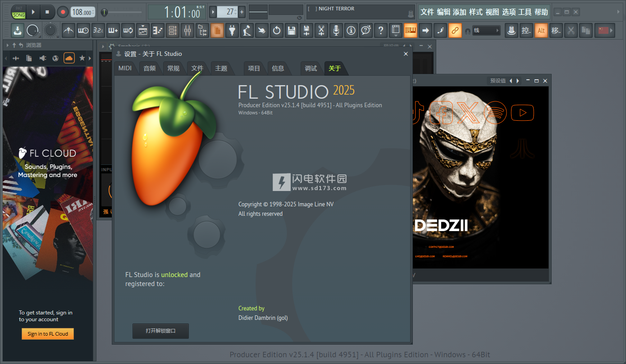Toggle the record button
The height and width of the screenshot is (364, 626).
coord(63,12)
